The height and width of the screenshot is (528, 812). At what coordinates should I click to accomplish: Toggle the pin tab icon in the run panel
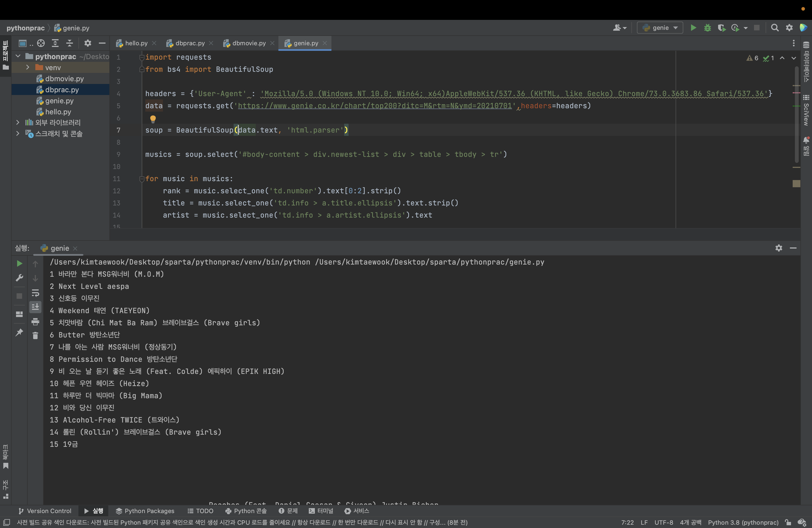click(x=19, y=332)
